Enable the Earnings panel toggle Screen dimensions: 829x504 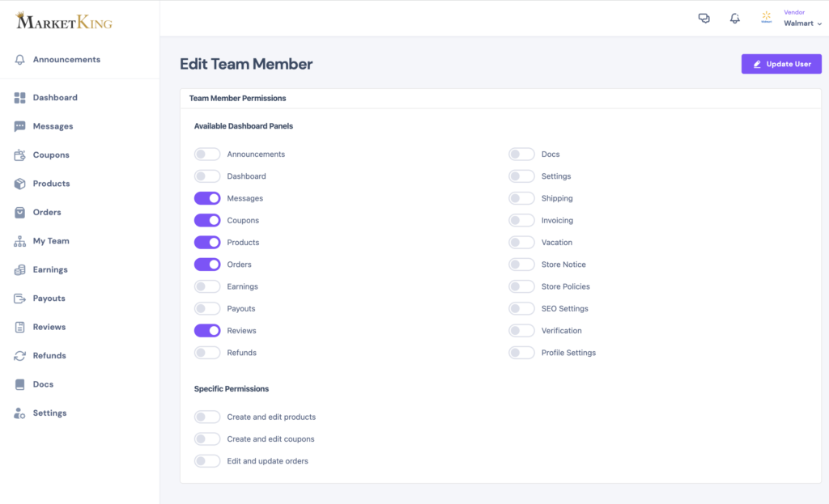coord(207,286)
